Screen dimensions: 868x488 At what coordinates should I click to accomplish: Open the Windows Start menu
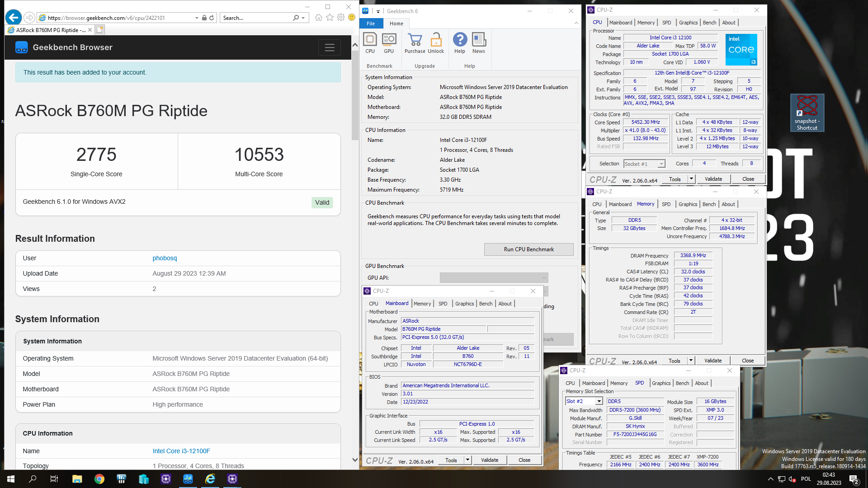11,479
